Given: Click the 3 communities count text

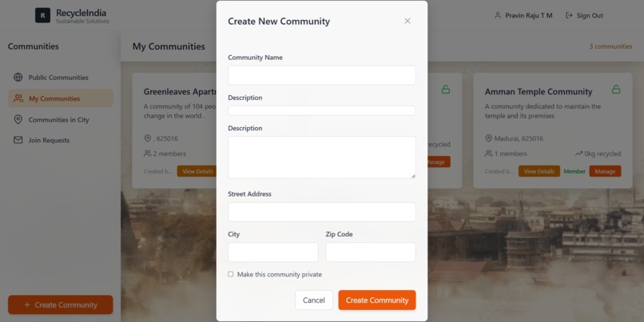Looking at the screenshot, I should coord(610,46).
